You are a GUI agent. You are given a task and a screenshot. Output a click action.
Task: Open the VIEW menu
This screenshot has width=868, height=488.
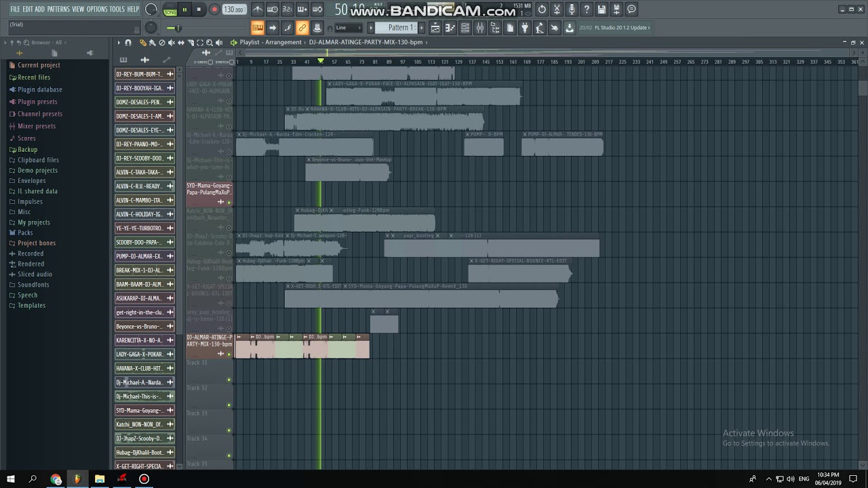[x=78, y=9]
